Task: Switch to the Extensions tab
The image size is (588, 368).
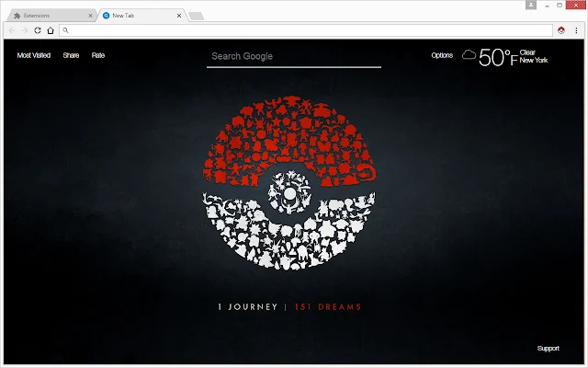Action: tap(51, 16)
